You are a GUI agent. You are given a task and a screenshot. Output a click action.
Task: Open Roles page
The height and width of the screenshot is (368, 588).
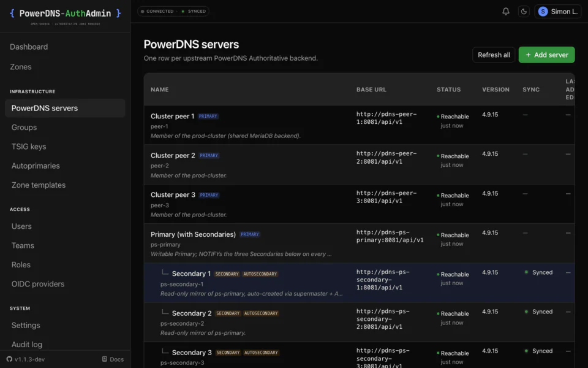[21, 265]
